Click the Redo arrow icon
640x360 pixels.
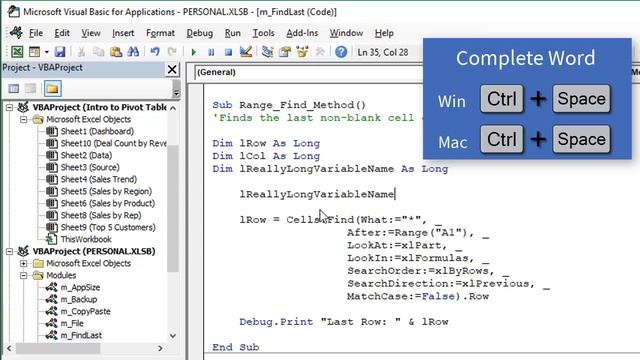pos(172,52)
